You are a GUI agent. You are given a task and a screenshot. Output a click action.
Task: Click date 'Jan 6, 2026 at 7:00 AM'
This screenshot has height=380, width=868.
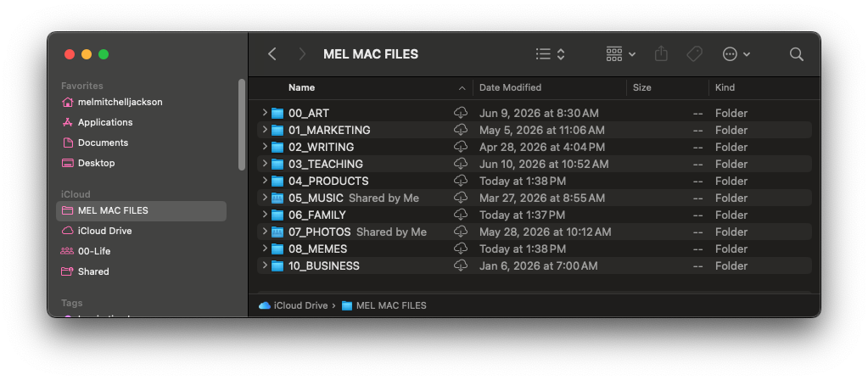(539, 266)
